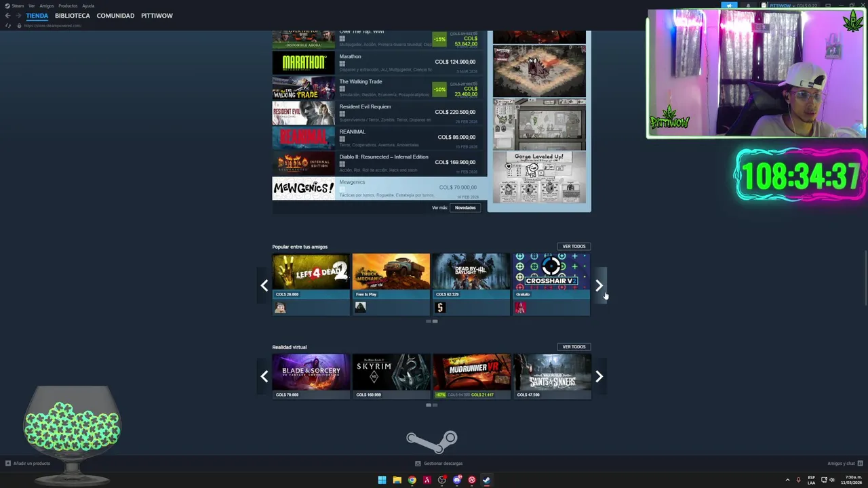Previous arrow of Realidad virtual carousel
This screenshot has height=488, width=868.
tap(264, 376)
